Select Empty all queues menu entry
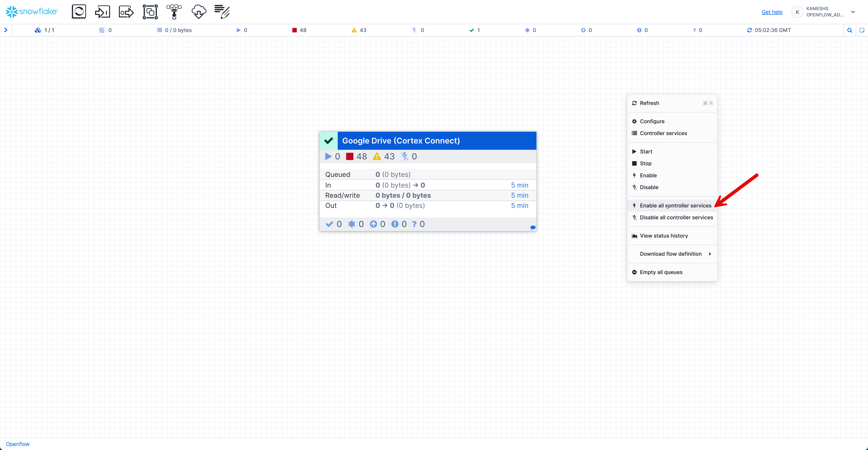Screen dimensions: 868x450 click(661, 272)
